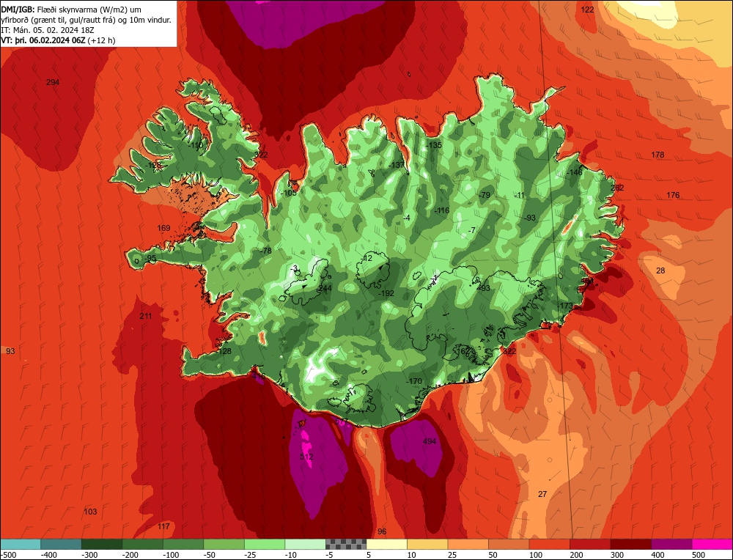Click the legend swatch between -100 and -50
This screenshot has width=733, height=560.
click(183, 544)
